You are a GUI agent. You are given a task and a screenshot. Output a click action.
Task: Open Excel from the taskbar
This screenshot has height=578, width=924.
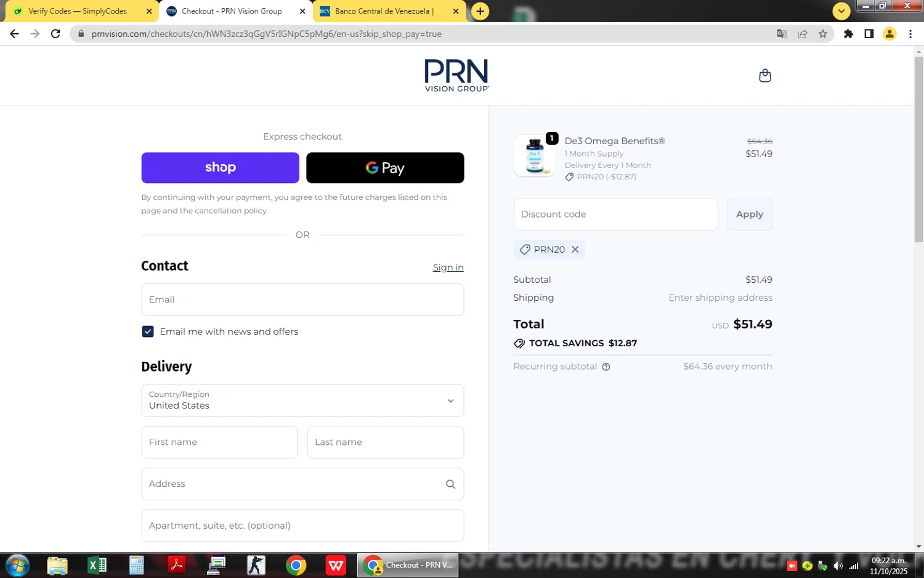point(97,565)
